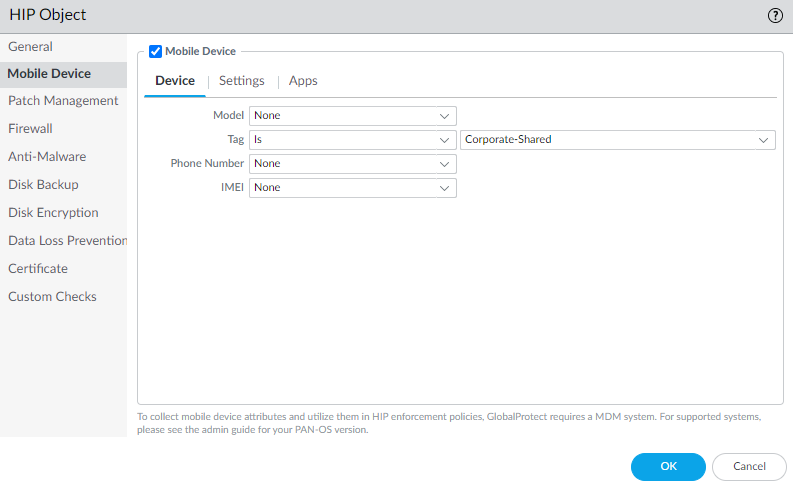Uncheck the Mobile Device checkbox
The height and width of the screenshot is (492, 793).
155,52
